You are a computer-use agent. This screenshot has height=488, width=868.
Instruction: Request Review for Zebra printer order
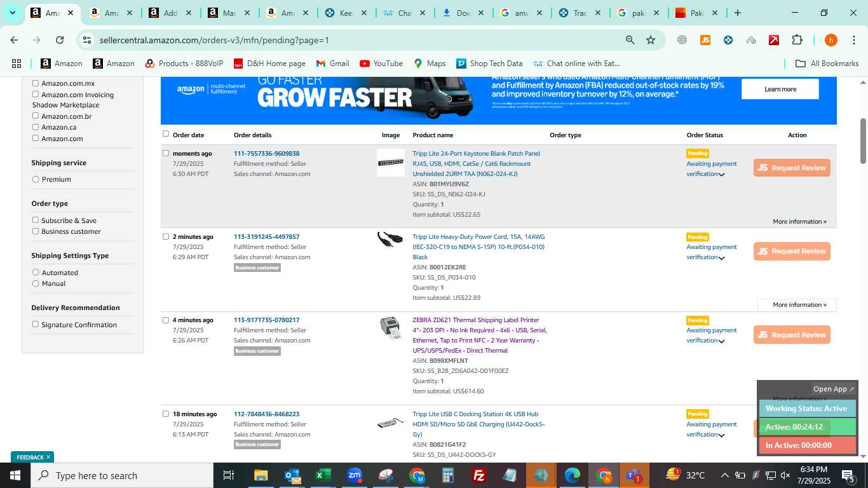point(792,335)
